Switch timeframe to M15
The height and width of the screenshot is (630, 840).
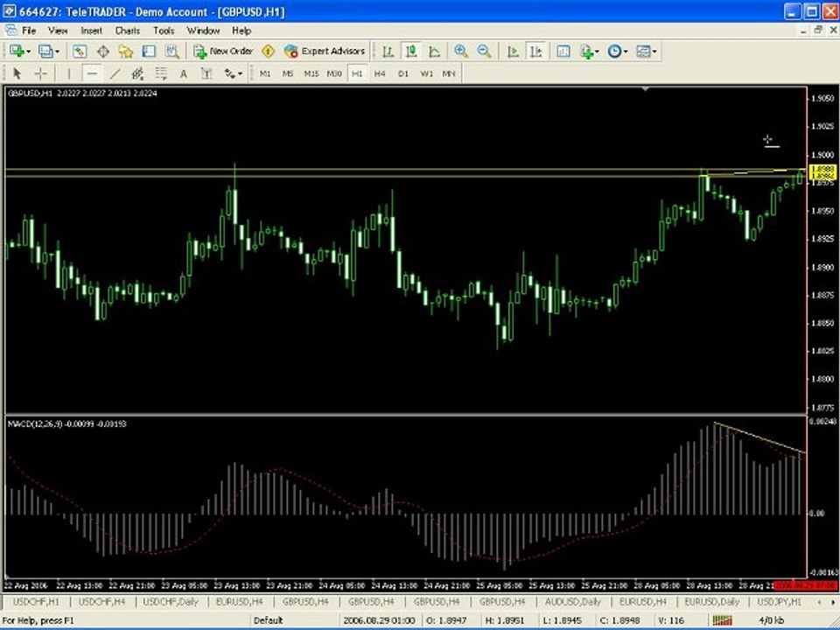(x=311, y=73)
